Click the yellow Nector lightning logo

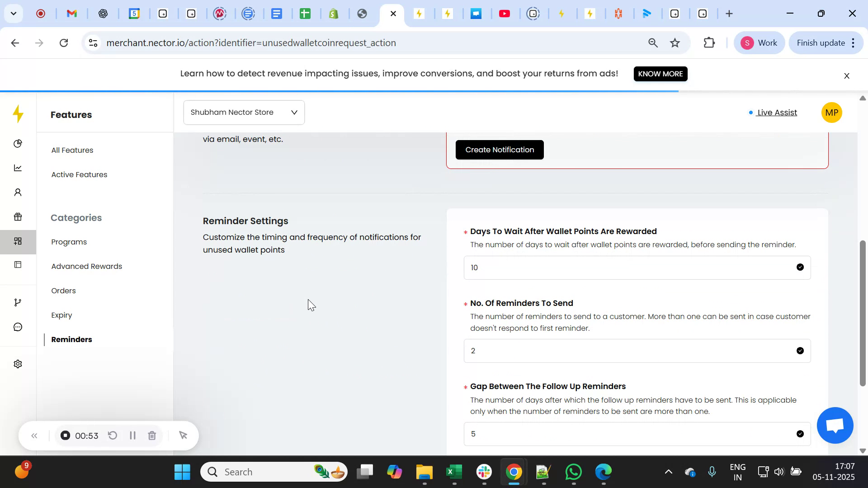click(18, 114)
